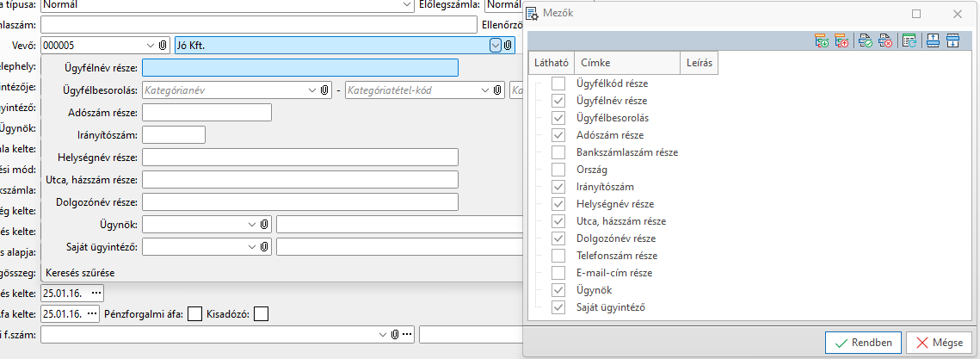Collapse all nodes in Mezők toolbar
The width and height of the screenshot is (980, 359).
click(841, 41)
